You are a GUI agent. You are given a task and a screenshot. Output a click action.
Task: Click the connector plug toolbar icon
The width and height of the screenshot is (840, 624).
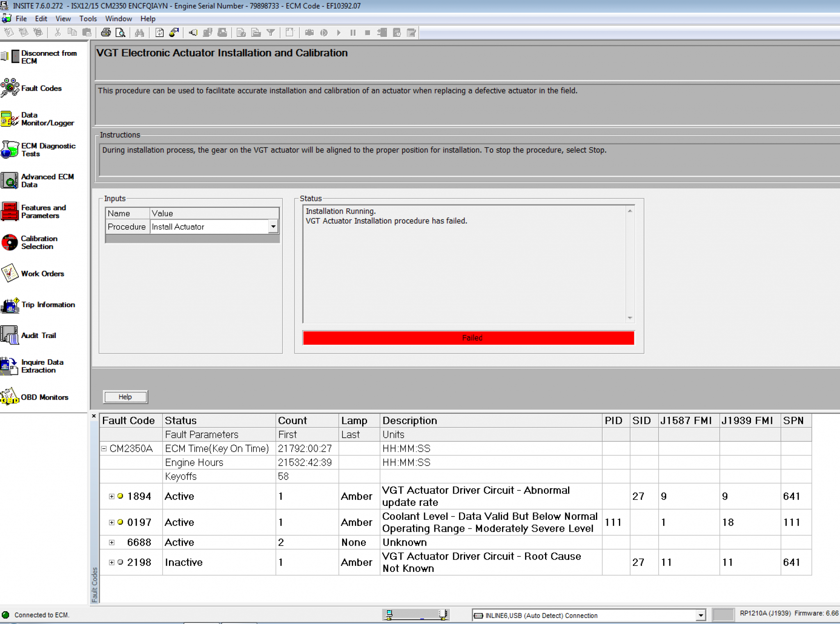193,32
